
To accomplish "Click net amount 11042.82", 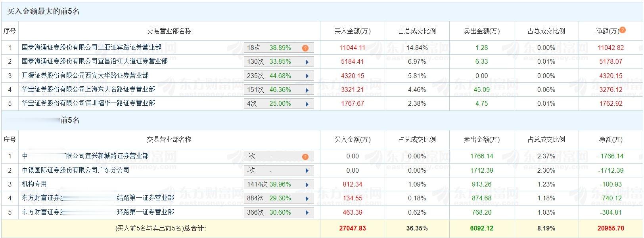I will coord(611,48).
